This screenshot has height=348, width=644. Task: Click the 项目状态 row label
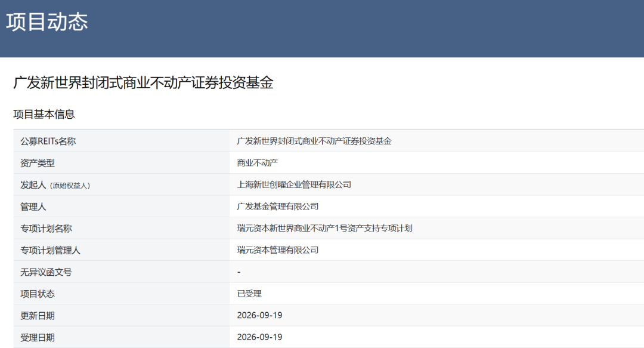coord(38,294)
